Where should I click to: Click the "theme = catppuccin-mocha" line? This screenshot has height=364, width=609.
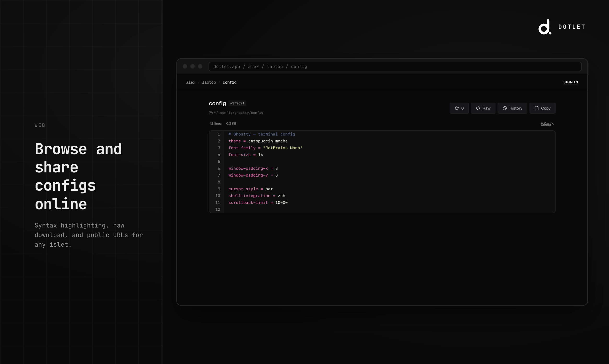point(258,141)
